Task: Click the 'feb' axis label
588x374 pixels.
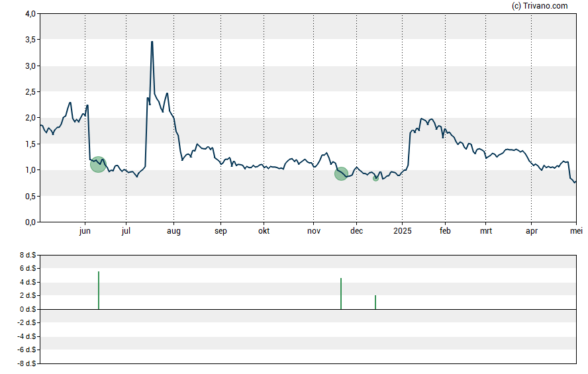Action: pos(445,231)
